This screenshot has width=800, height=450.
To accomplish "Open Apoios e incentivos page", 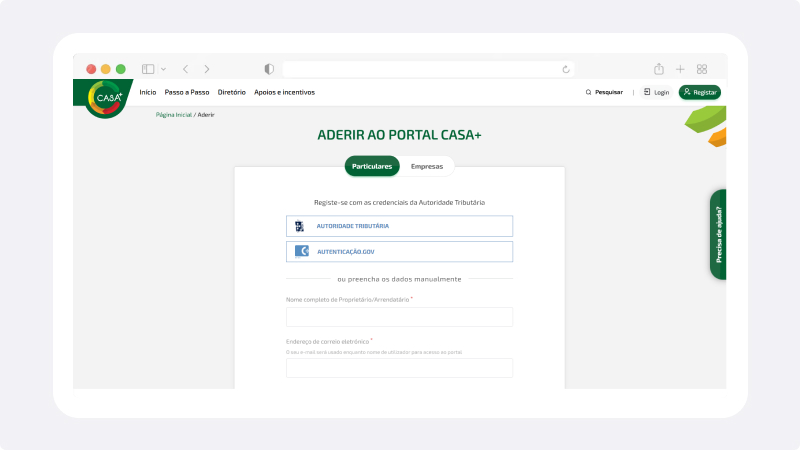I will [284, 92].
